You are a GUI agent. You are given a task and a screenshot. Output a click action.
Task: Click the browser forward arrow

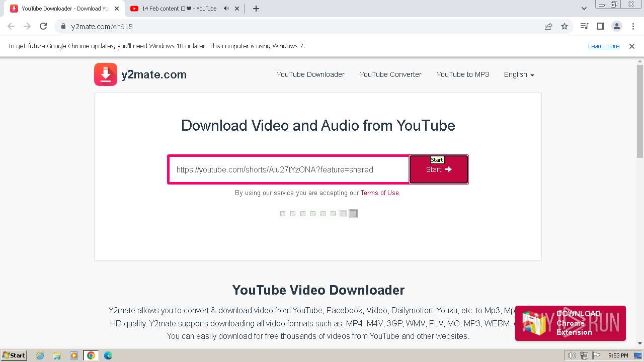[x=27, y=26]
